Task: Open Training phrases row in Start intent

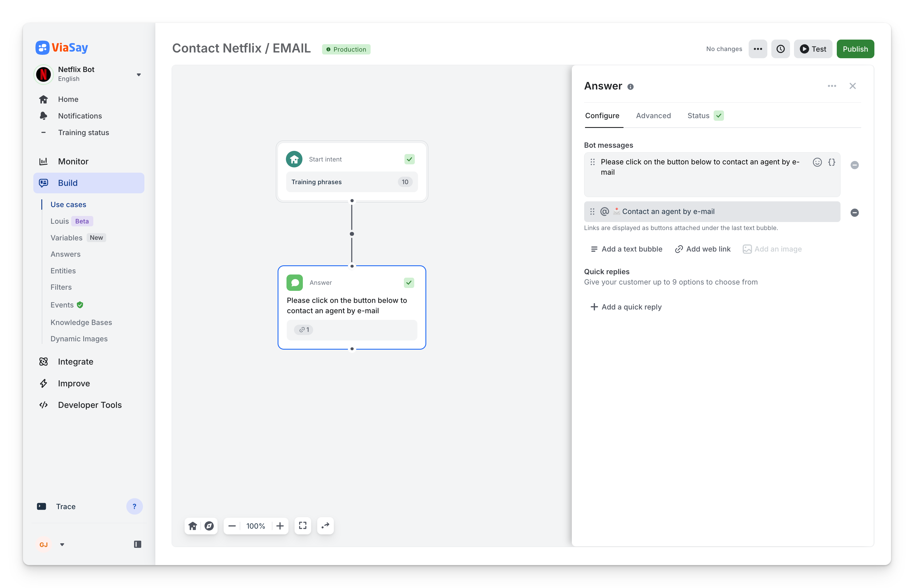Action: (352, 182)
